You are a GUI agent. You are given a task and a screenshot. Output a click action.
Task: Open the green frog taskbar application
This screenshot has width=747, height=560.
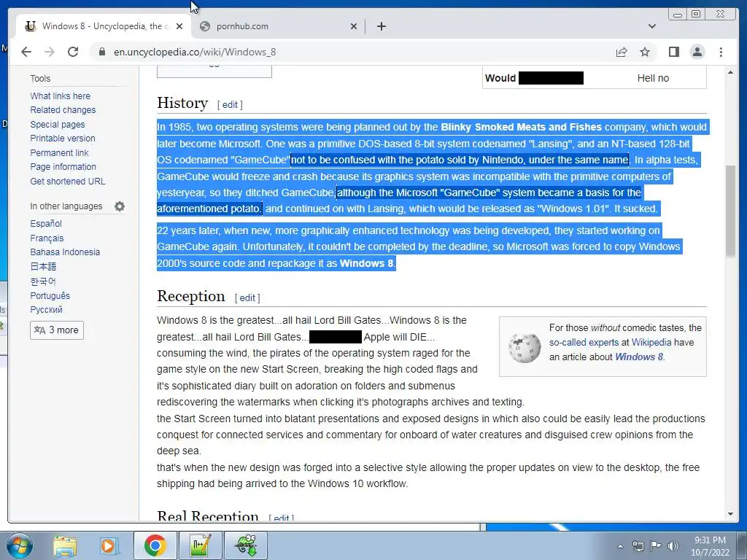tap(246, 545)
